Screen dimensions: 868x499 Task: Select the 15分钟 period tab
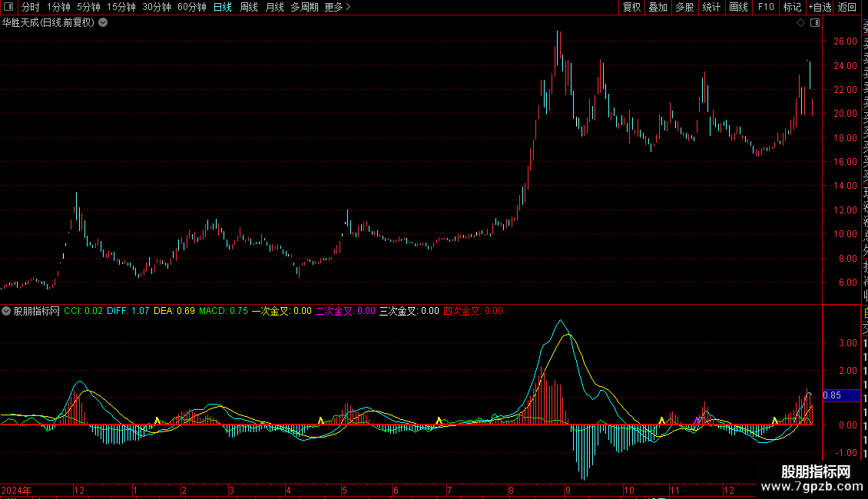click(x=121, y=7)
